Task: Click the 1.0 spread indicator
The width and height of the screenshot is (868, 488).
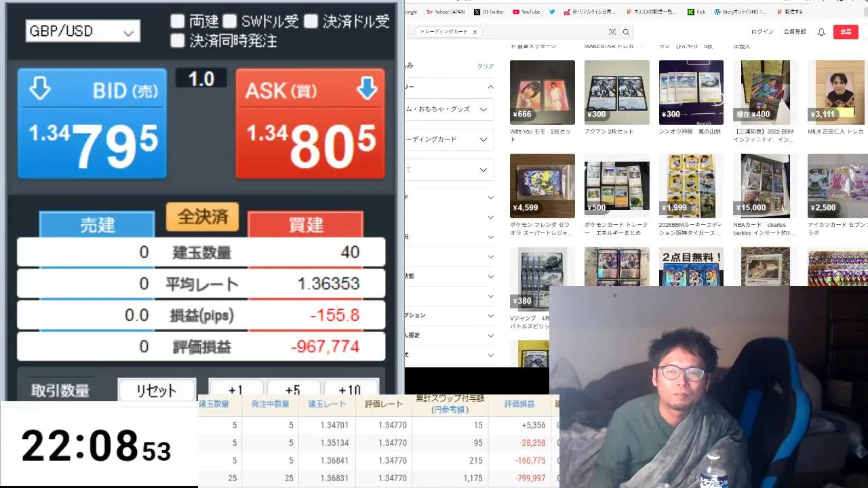Action: 201,79
